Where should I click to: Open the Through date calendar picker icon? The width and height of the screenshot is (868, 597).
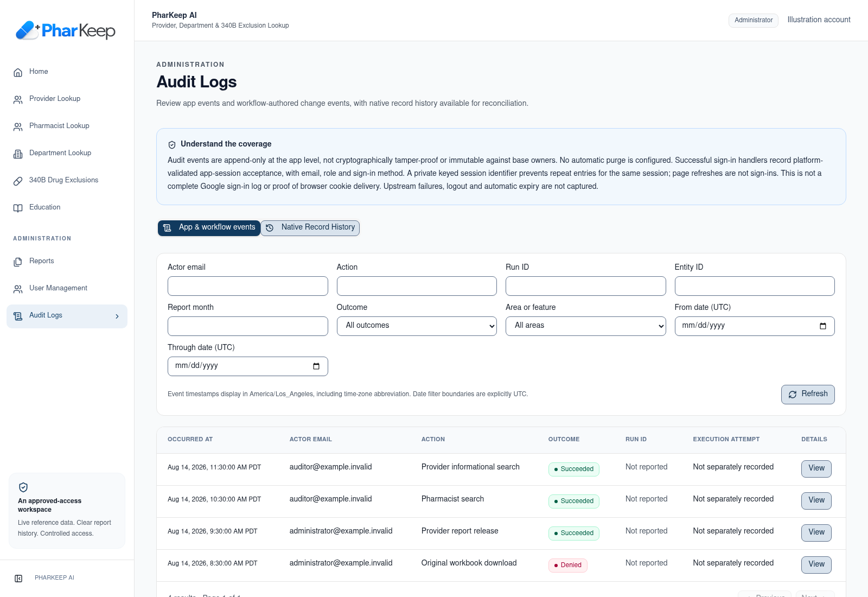coord(316,366)
